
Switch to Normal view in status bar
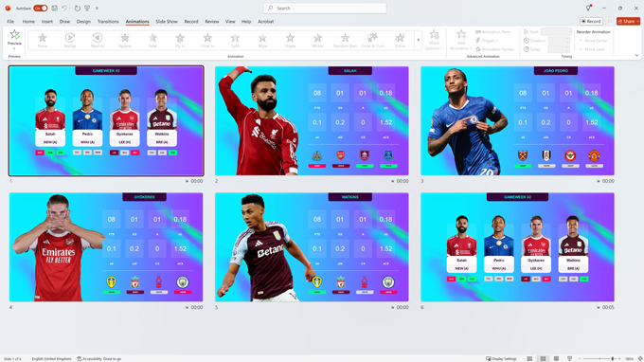point(529,359)
